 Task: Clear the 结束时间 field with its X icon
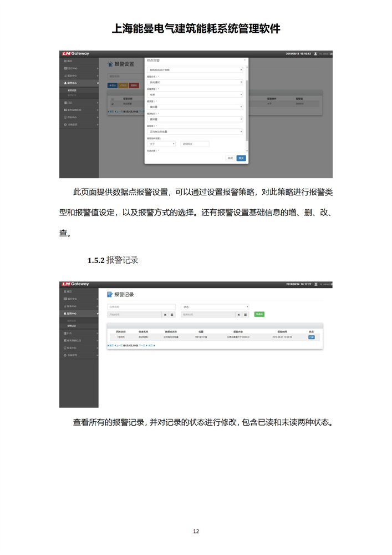(x=238, y=315)
